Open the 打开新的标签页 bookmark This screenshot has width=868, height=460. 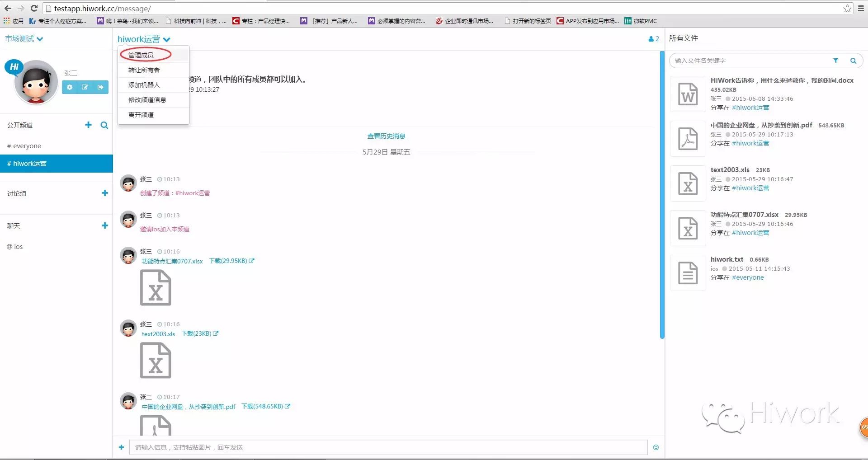pyautogui.click(x=528, y=21)
